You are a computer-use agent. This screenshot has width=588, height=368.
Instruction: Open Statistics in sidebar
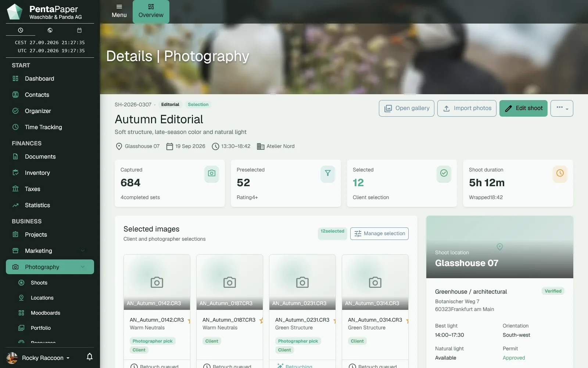(50, 205)
